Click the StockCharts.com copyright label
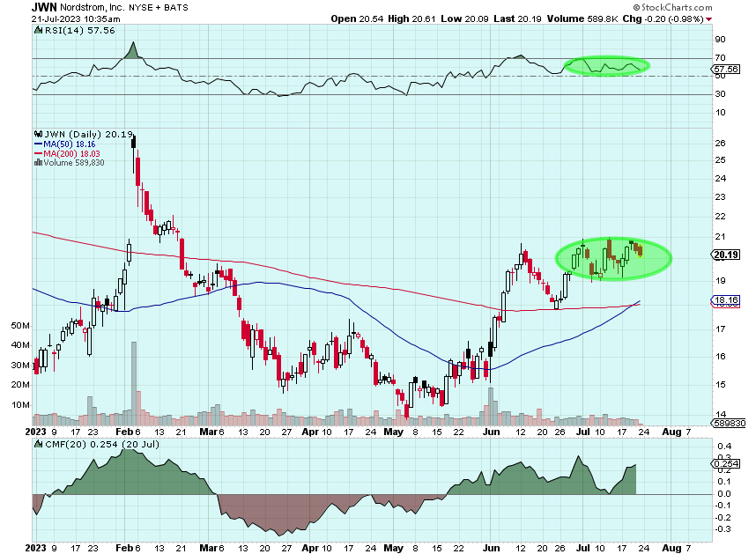 (x=672, y=7)
